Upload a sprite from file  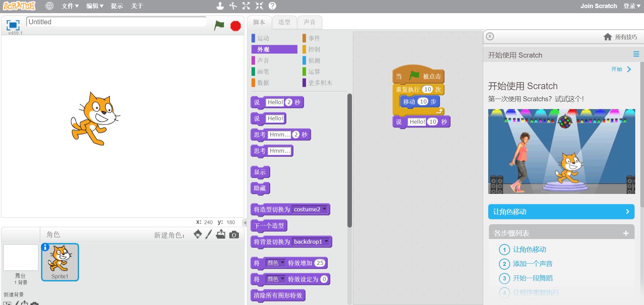click(221, 234)
